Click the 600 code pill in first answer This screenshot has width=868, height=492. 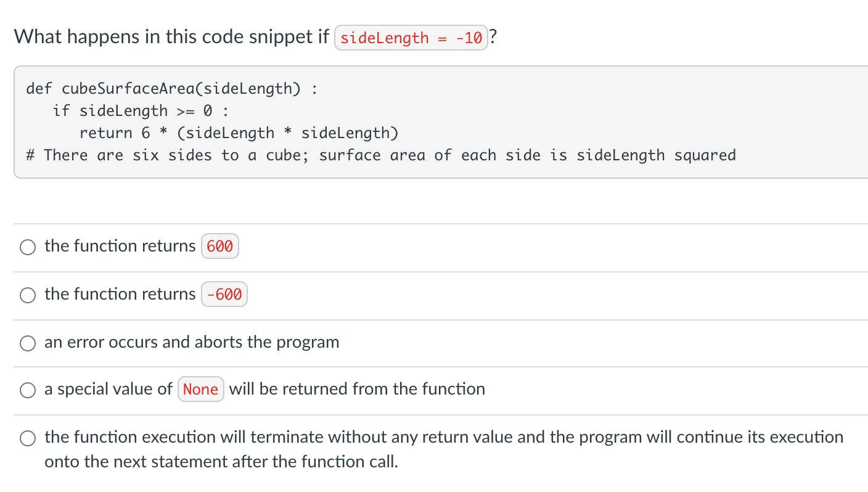(220, 246)
